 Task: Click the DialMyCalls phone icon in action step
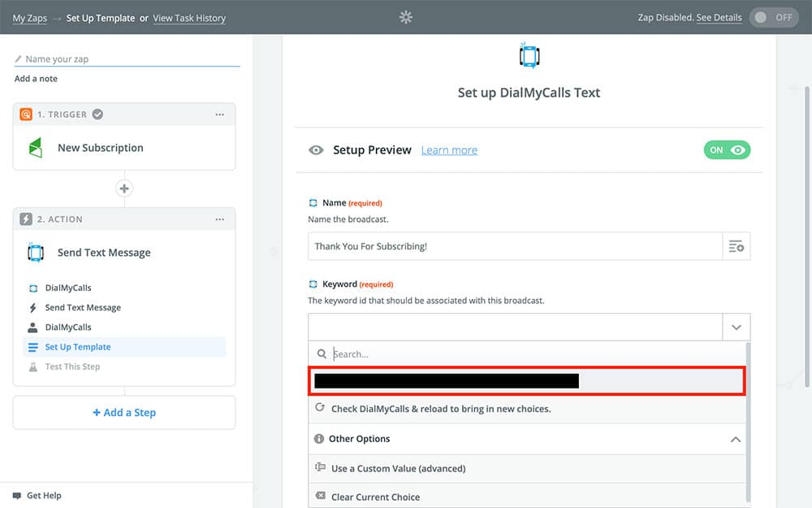coord(35,253)
